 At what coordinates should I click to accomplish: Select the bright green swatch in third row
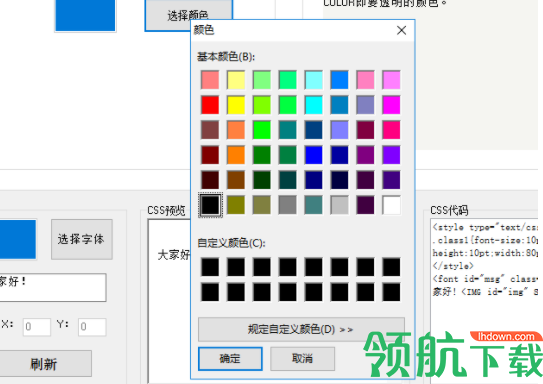[x=262, y=130]
